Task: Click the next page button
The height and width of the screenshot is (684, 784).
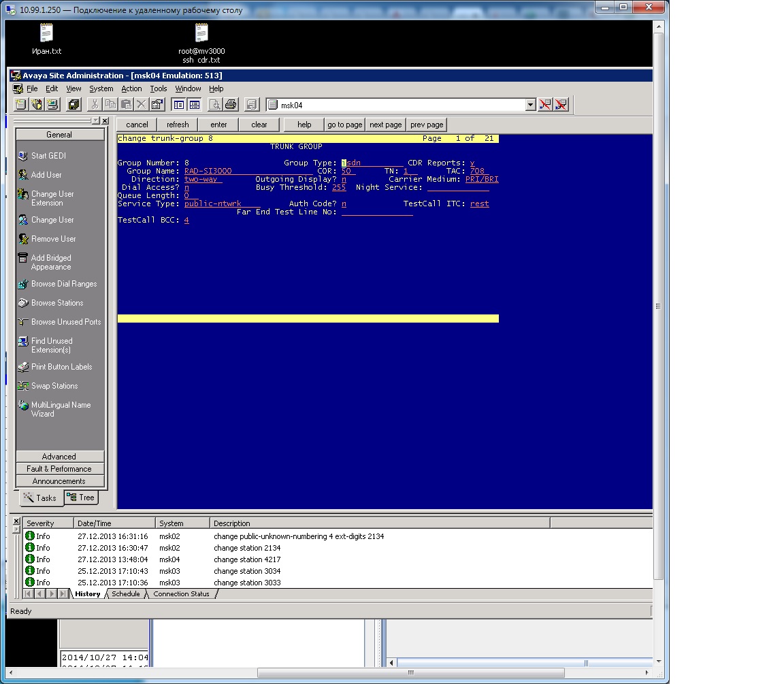Action: pos(385,125)
